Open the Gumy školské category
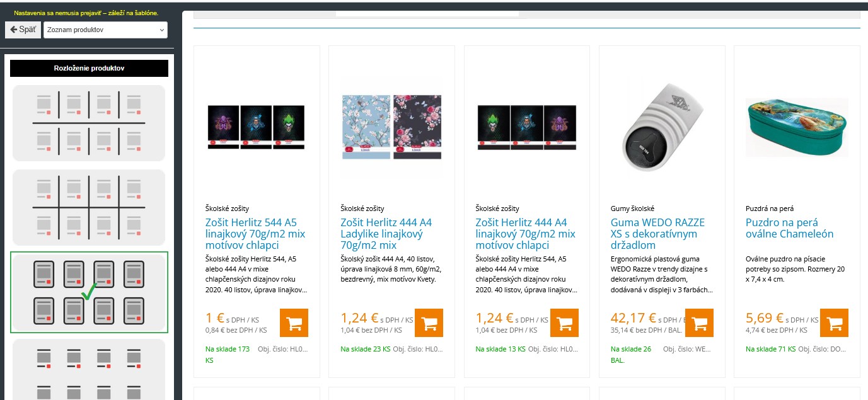The height and width of the screenshot is (400, 868). [632, 209]
